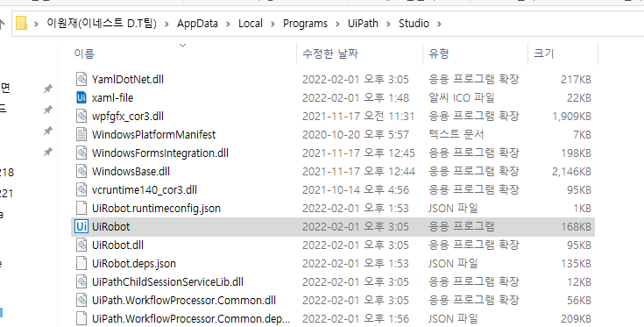Select the UiPathChildSessionServiceLib.dll file name
The height and width of the screenshot is (327, 644).
(x=167, y=281)
